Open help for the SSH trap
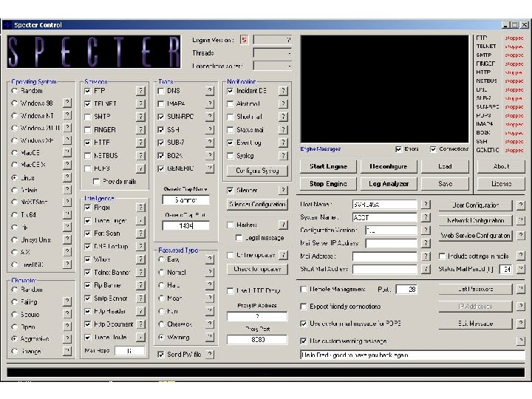This screenshot has height=399, width=532. tap(210, 129)
